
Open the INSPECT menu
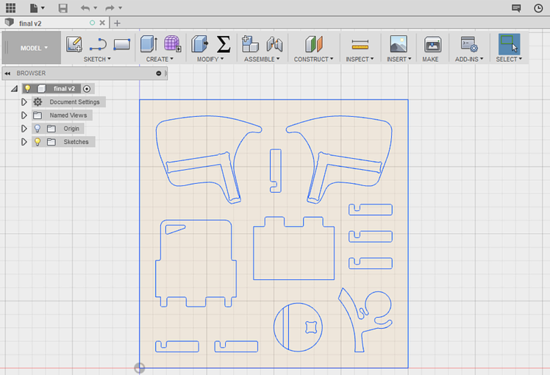[360, 59]
